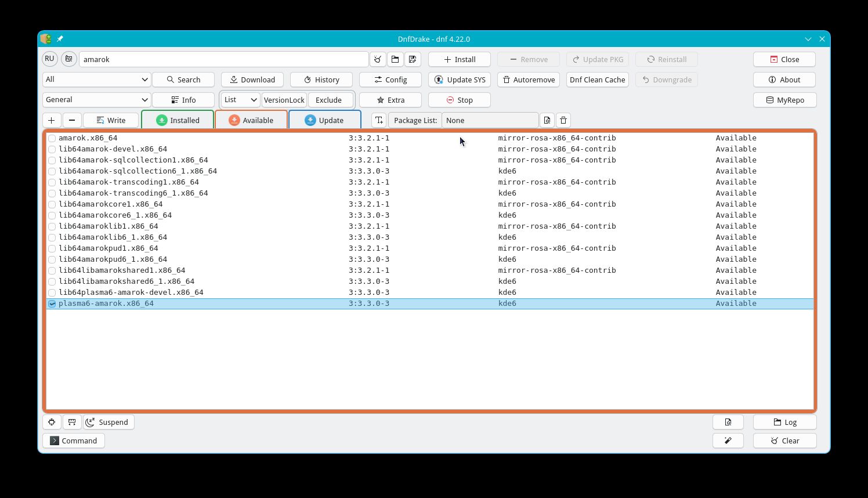Screen dimensions: 868x498
Task: Click the folder icon next to the search field
Action: tap(395, 59)
